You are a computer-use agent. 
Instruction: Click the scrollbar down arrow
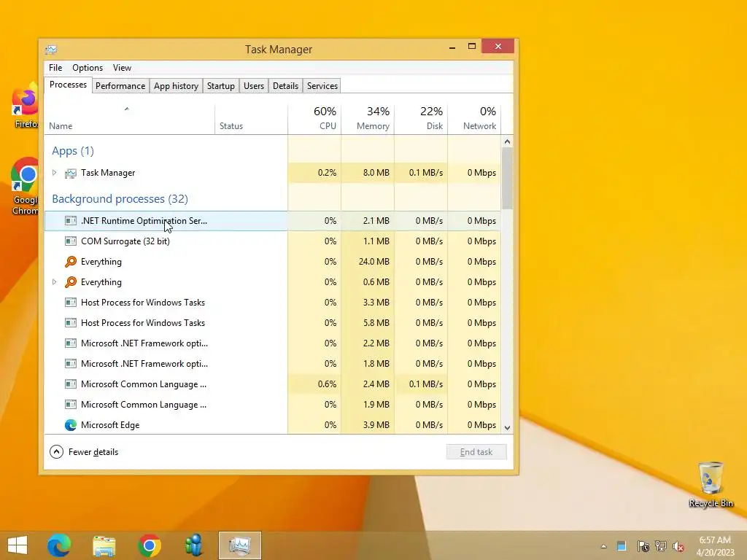[x=508, y=427]
